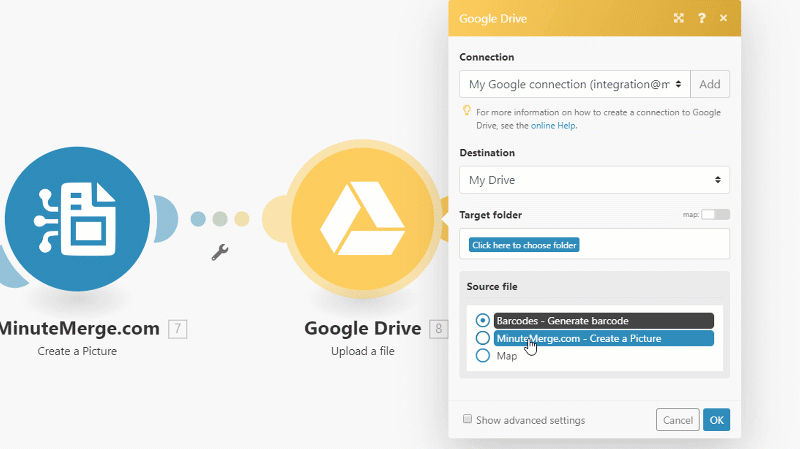Image resolution: width=800 pixels, height=449 pixels.
Task: Select Barcodes - Generate barcode radio option
Action: (x=483, y=321)
